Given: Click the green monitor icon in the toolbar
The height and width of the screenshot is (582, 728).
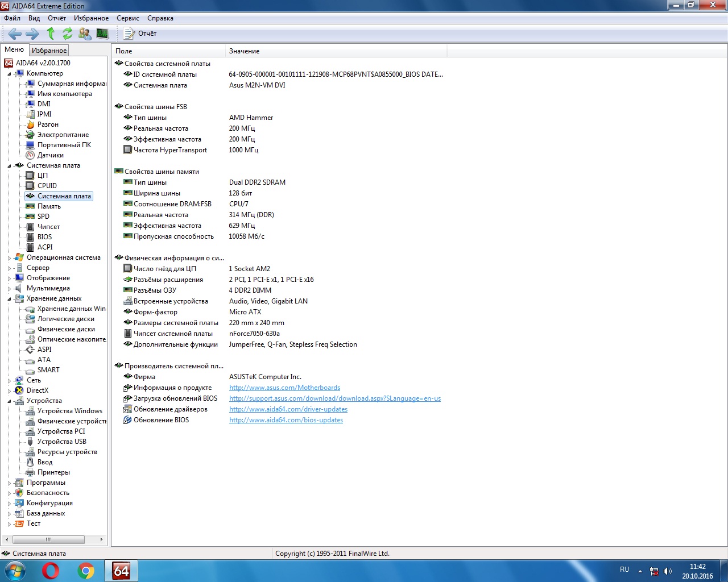Looking at the screenshot, I should click(102, 34).
